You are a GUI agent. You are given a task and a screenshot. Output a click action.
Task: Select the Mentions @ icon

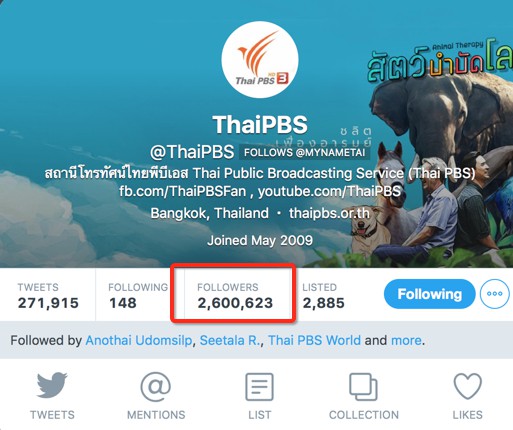point(156,387)
